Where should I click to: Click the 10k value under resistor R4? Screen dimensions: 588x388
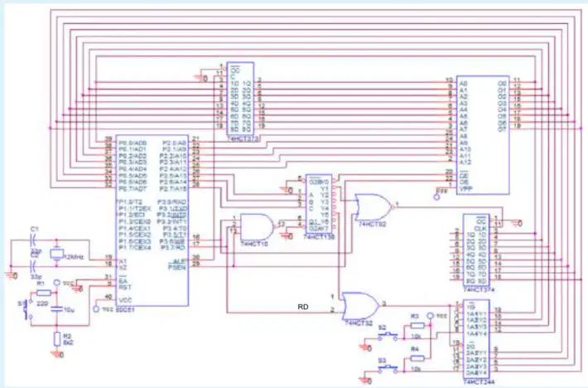point(417,369)
